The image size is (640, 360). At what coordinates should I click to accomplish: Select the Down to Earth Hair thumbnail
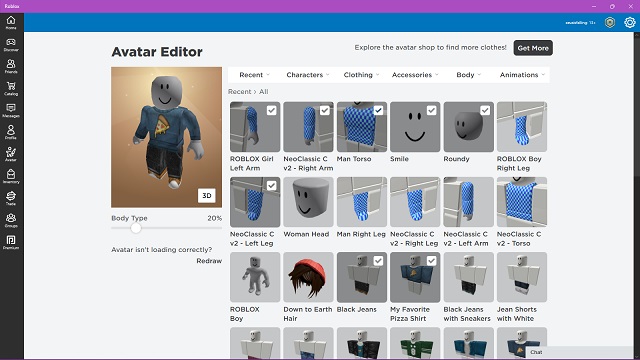coord(308,277)
